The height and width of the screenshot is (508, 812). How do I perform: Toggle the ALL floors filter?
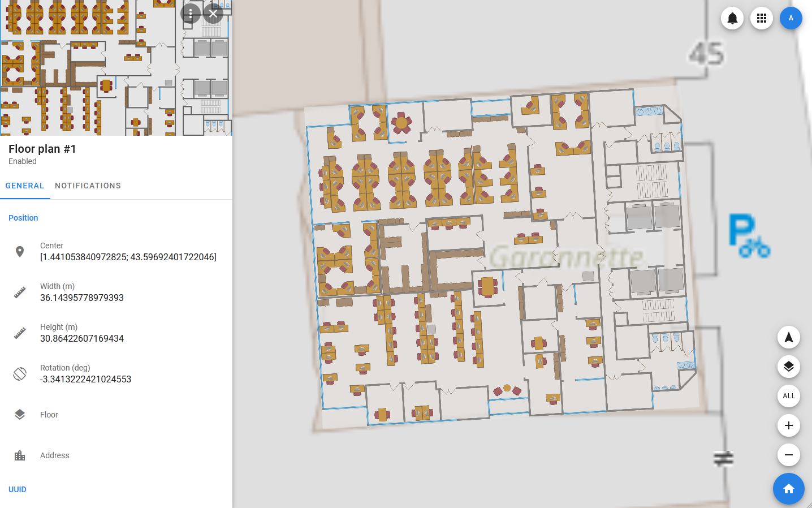pyautogui.click(x=788, y=396)
